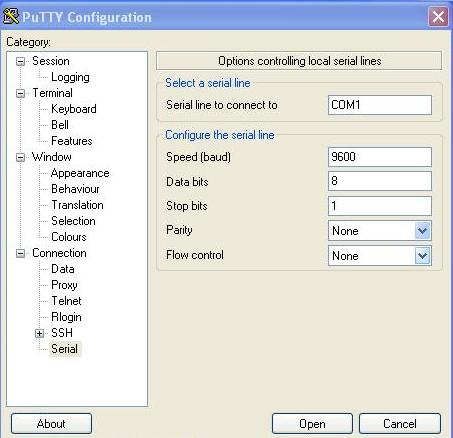
Task: Click the Cancel button
Action: click(400, 424)
